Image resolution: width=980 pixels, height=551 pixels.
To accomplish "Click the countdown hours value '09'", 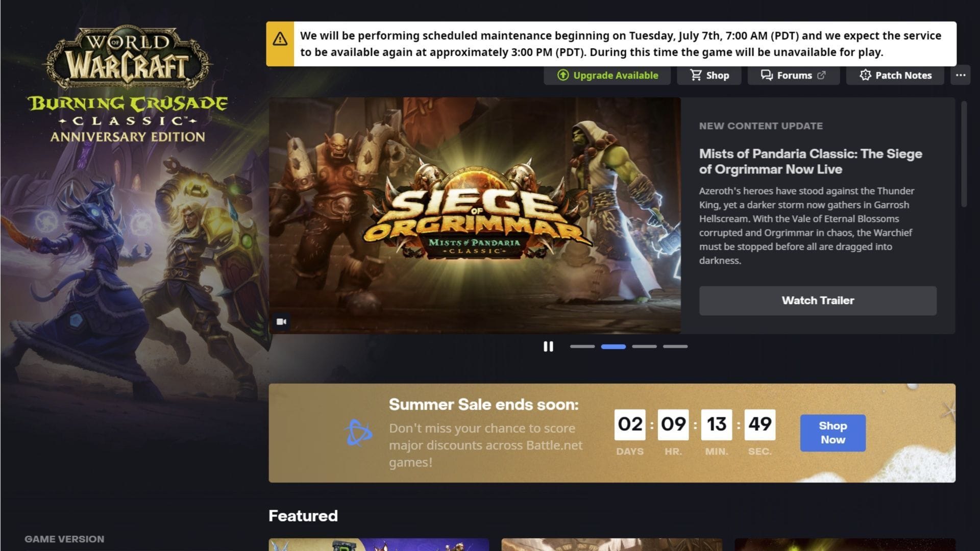I will coord(673,424).
